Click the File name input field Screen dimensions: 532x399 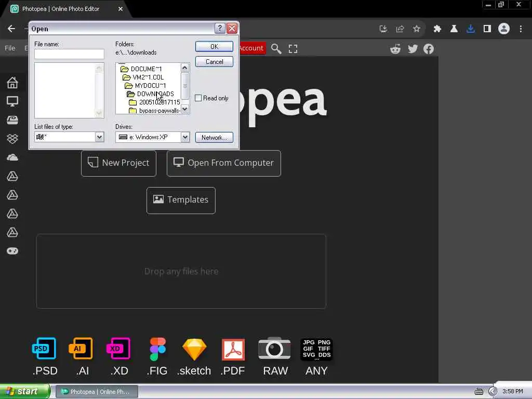[69, 54]
